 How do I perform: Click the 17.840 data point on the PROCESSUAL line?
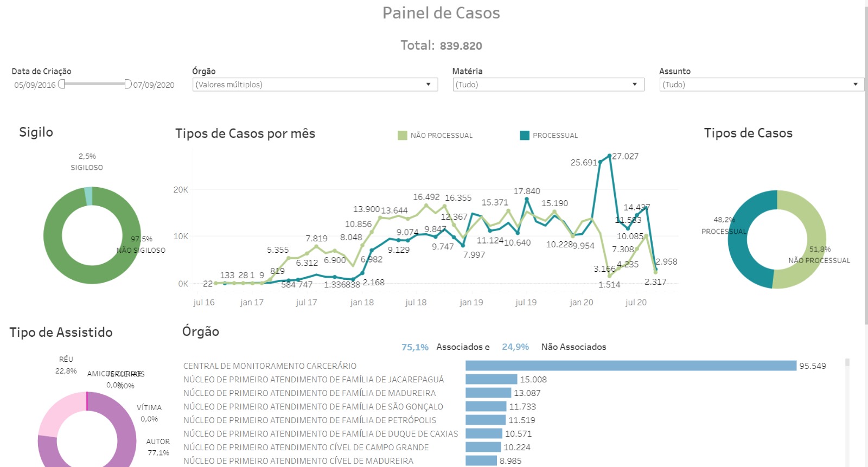[x=527, y=200]
